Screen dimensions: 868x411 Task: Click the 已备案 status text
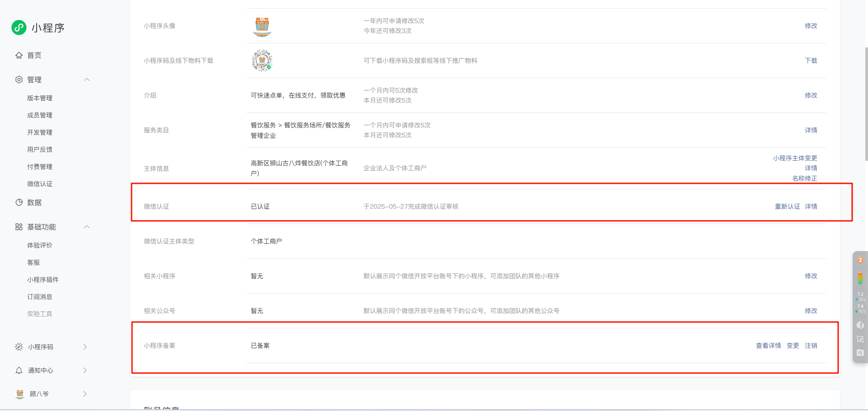260,346
